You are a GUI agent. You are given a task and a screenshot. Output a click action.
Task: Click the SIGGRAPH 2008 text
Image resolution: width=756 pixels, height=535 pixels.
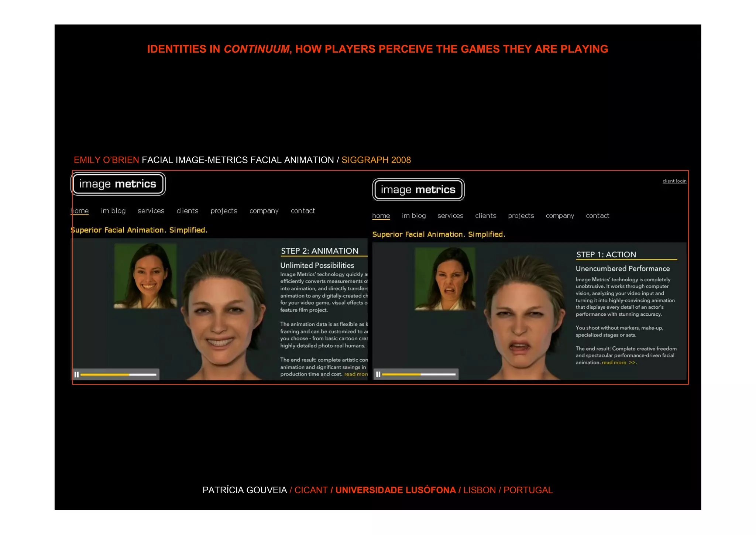tap(376, 160)
